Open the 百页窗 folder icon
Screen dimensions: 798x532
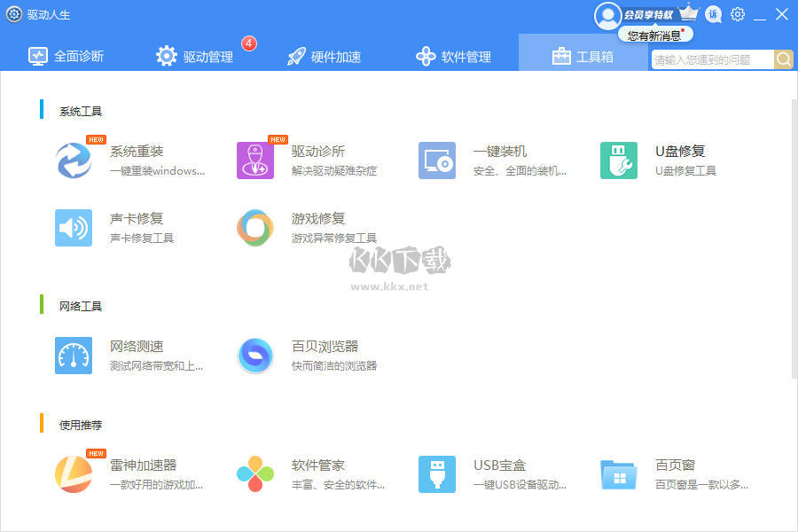[619, 474]
